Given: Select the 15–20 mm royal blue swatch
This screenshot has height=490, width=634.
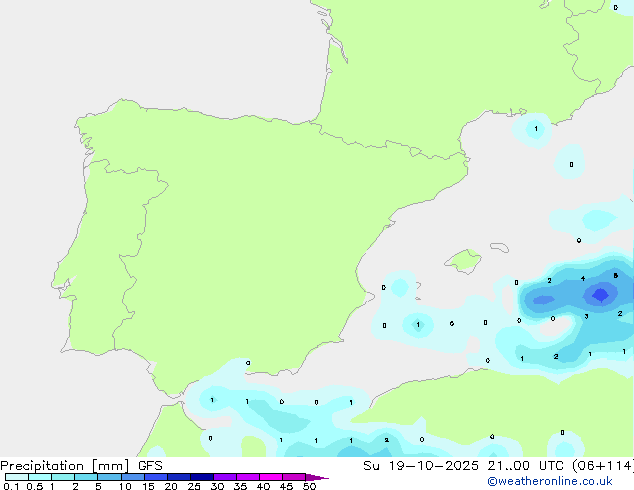Looking at the screenshot, I should [x=156, y=477].
